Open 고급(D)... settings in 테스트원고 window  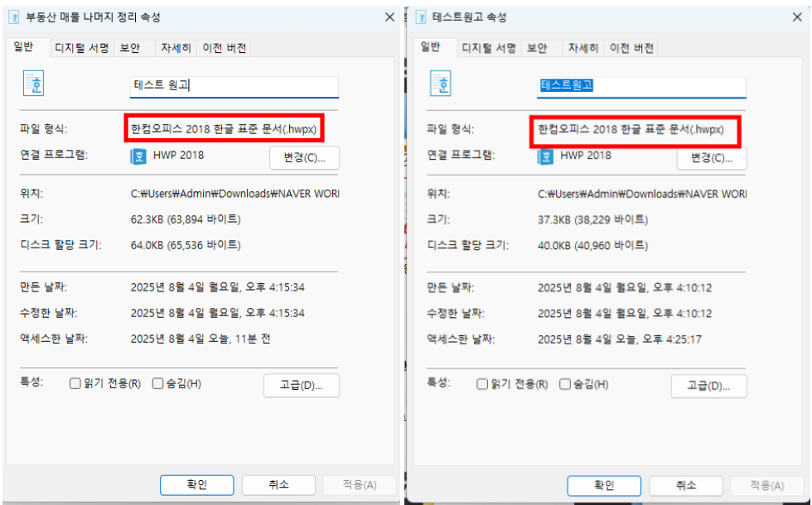coord(708,386)
